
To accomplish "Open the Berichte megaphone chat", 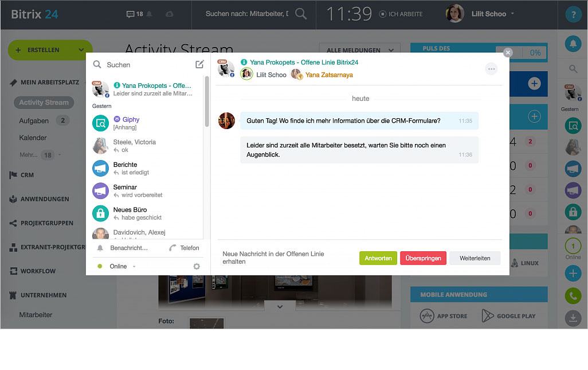I will [x=146, y=168].
